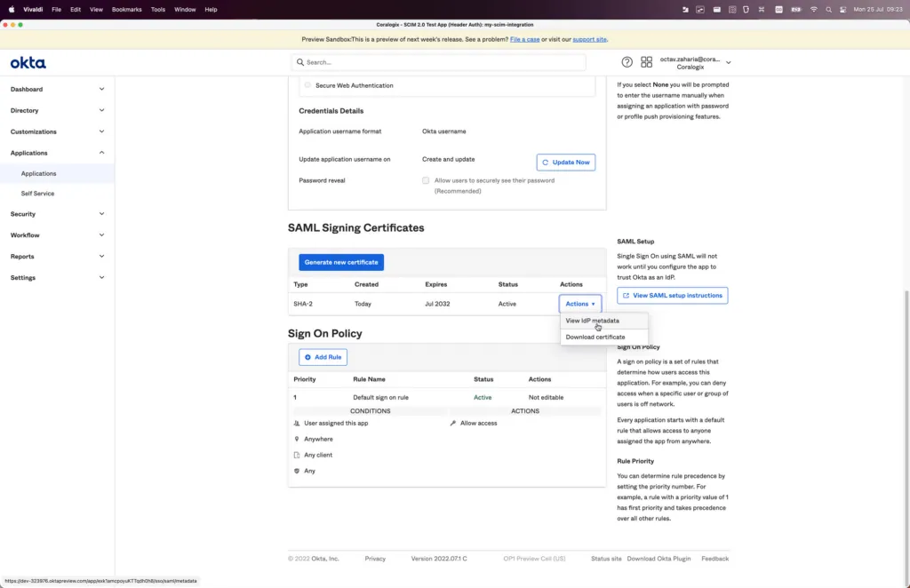Open the help question mark icon
This screenshot has width=910, height=588.
click(627, 62)
